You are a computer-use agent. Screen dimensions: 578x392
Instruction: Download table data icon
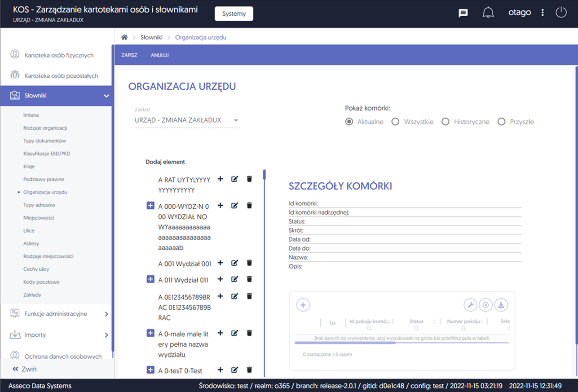pyautogui.click(x=501, y=305)
